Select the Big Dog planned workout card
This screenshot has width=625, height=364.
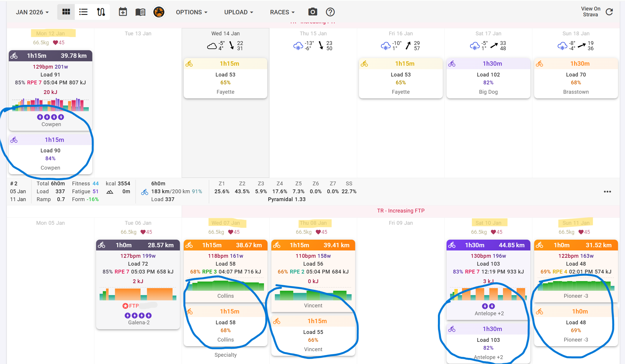[x=488, y=78]
